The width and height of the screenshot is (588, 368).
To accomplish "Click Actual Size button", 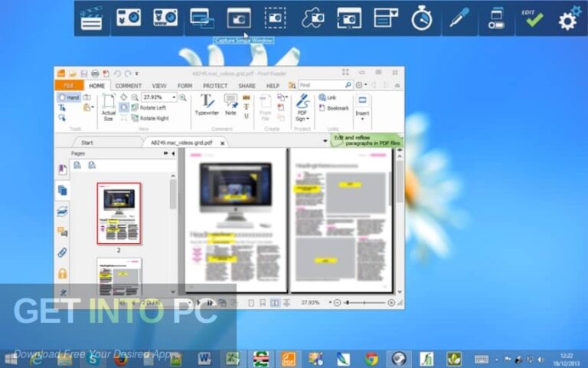I will tap(109, 108).
